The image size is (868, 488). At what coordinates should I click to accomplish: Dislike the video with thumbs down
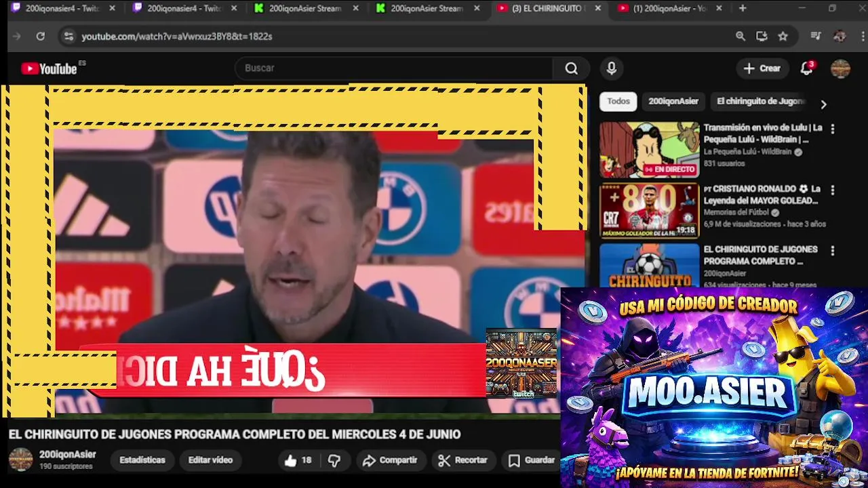coord(334,460)
